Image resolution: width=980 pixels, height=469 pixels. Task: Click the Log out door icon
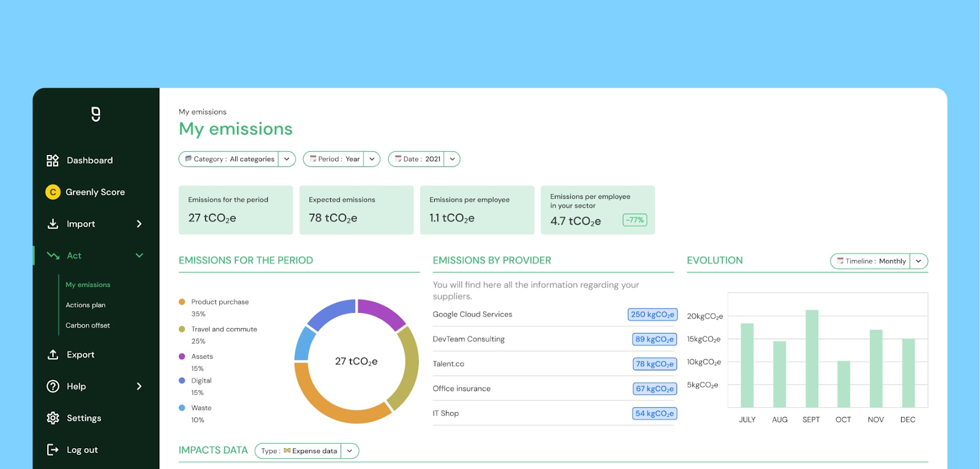click(53, 450)
